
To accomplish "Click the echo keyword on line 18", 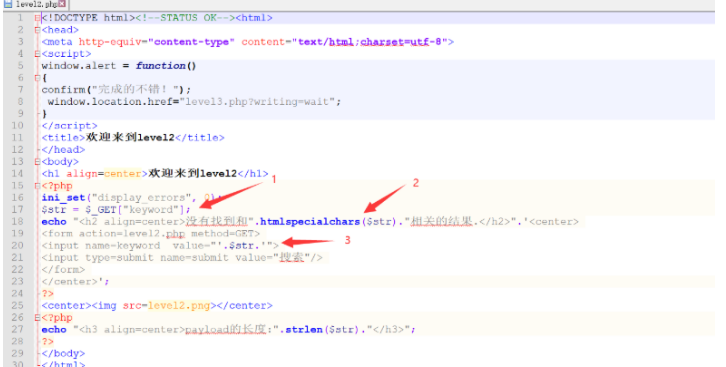I will [x=54, y=222].
